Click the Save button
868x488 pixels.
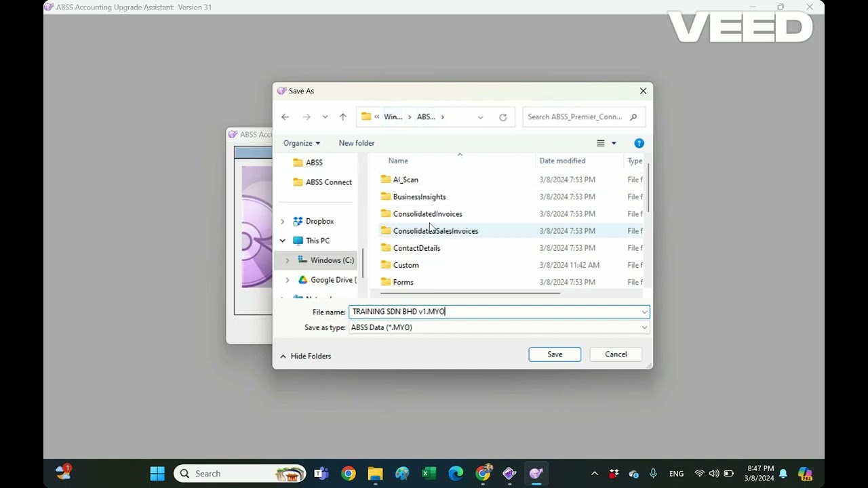tap(555, 354)
